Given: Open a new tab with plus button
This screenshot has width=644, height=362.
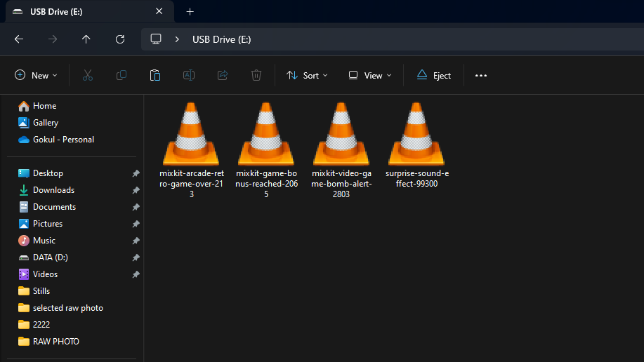Looking at the screenshot, I should pos(190,11).
